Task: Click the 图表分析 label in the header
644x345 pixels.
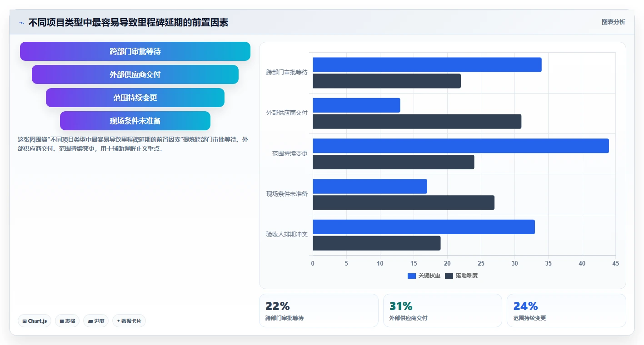Action: point(613,22)
